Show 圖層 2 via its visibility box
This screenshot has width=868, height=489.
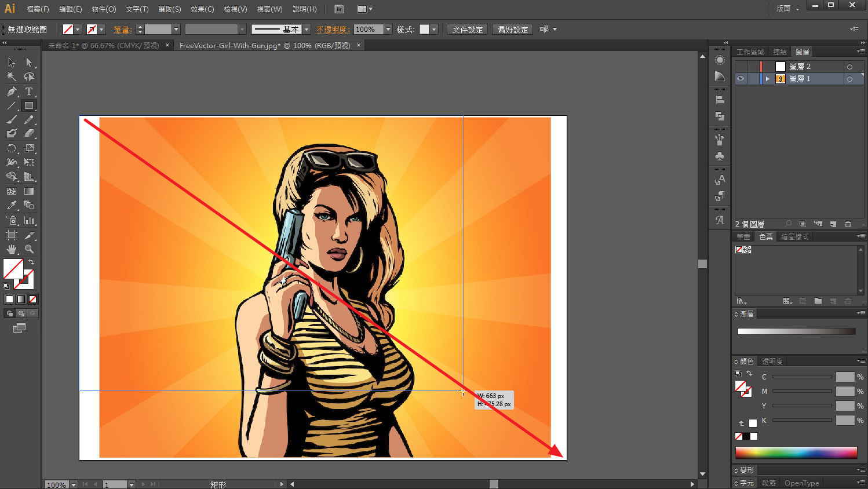point(741,67)
